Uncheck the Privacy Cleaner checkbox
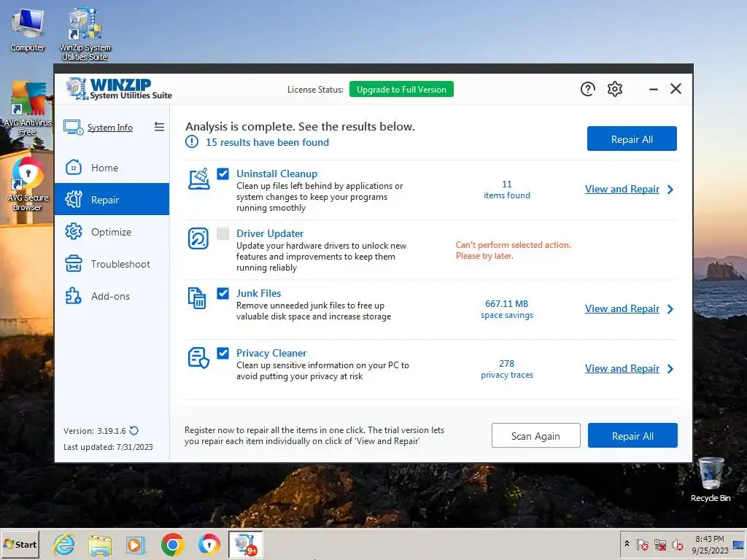The width and height of the screenshot is (747, 560). (x=222, y=353)
